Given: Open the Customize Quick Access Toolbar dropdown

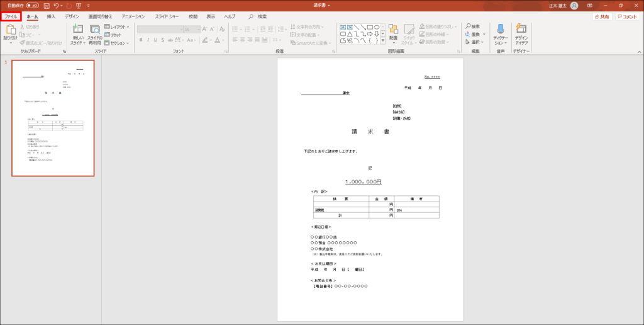Looking at the screenshot, I should (x=88, y=6).
